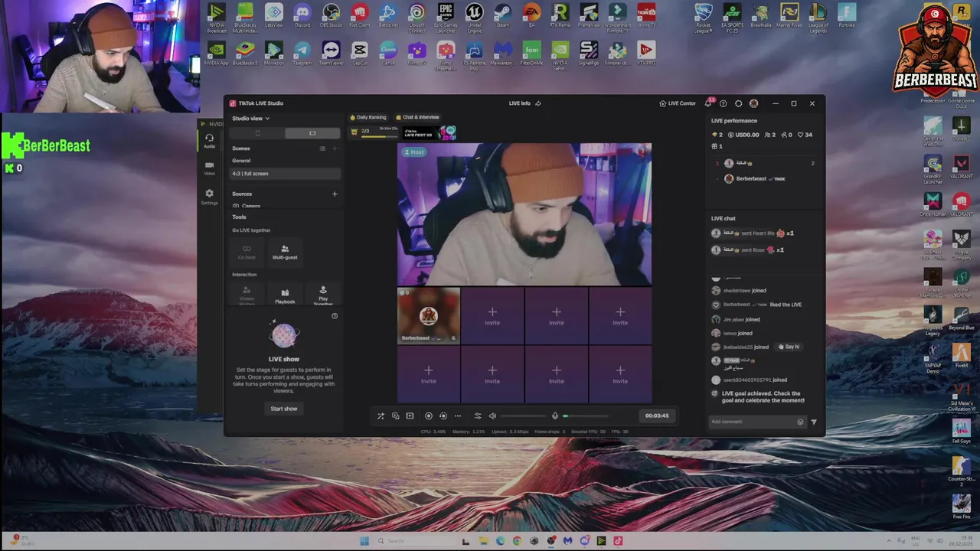This screenshot has width=980, height=551.
Task: Open the Video tab in the sidebar
Action: (x=209, y=168)
